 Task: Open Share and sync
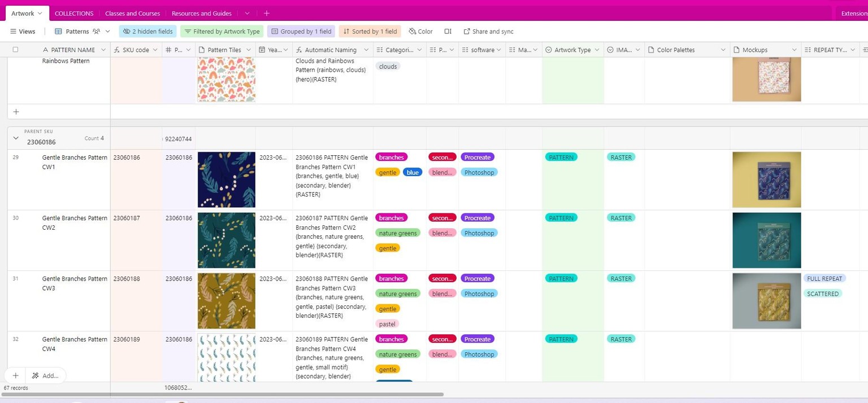(x=488, y=32)
